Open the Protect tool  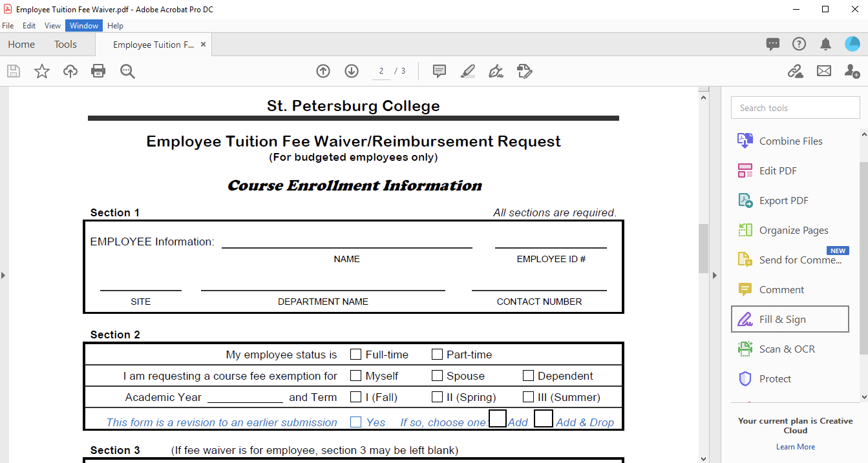(790, 378)
